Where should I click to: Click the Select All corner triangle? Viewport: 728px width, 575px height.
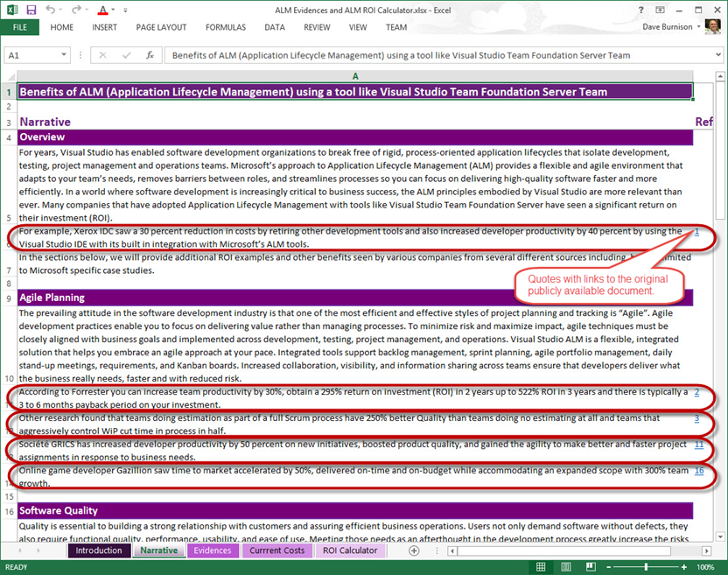pos(10,76)
